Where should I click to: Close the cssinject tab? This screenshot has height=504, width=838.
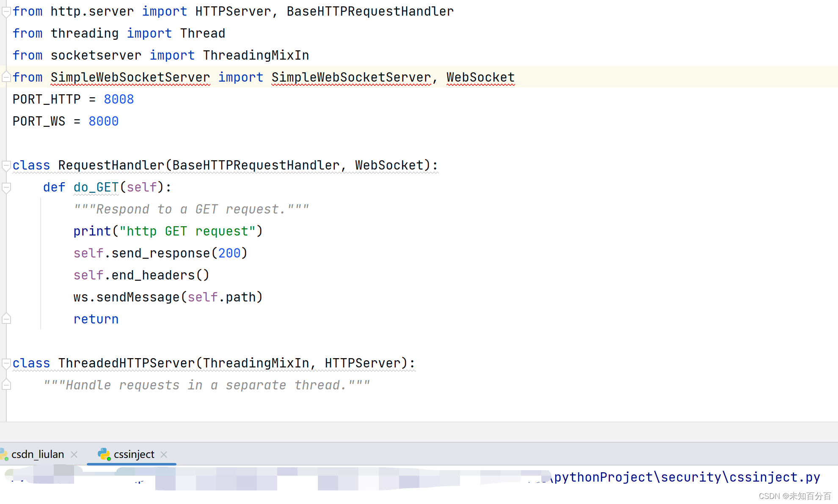[164, 455]
